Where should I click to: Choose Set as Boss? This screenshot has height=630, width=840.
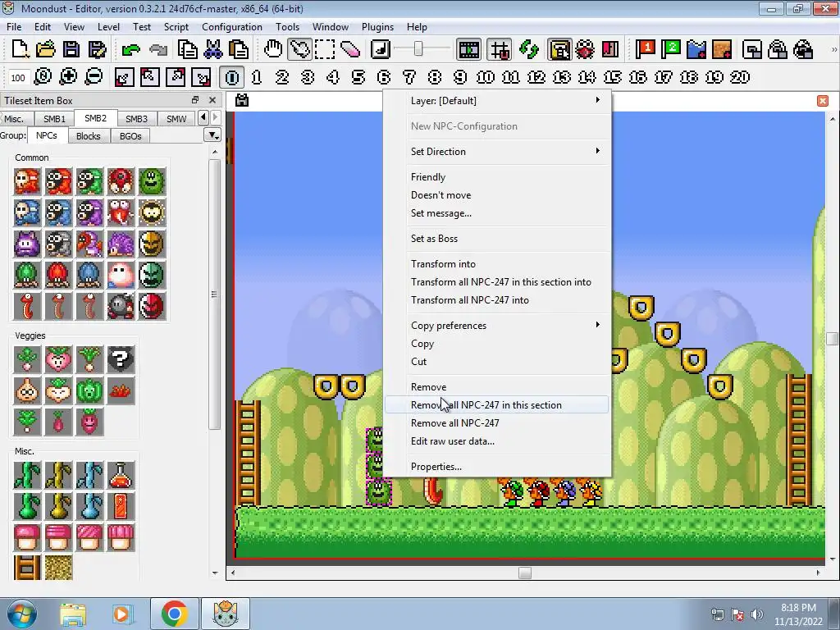pyautogui.click(x=498, y=239)
